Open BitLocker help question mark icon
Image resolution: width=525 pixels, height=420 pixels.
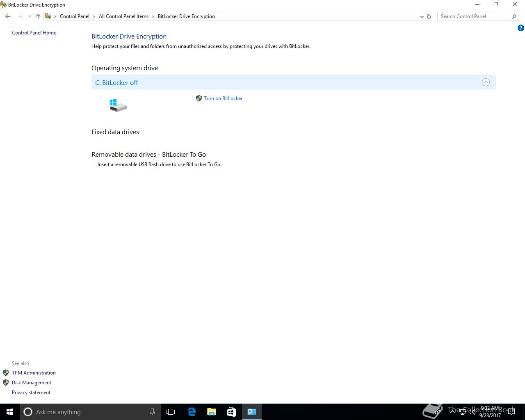click(521, 28)
